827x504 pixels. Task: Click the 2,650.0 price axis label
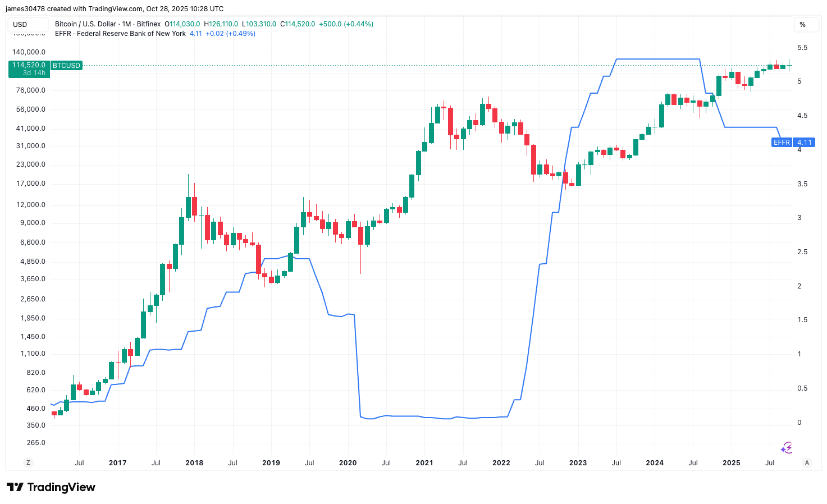click(33, 299)
